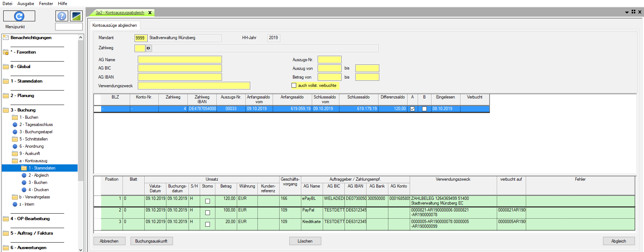Click the blue-green logo icon
The height and width of the screenshot is (252, 644).
pyautogui.click(x=76, y=16)
